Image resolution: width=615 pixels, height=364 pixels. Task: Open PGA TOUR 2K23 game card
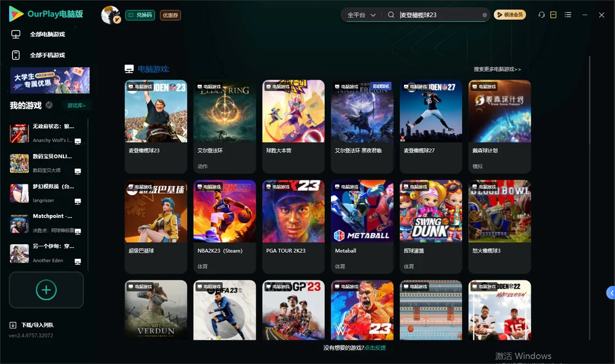tap(293, 226)
